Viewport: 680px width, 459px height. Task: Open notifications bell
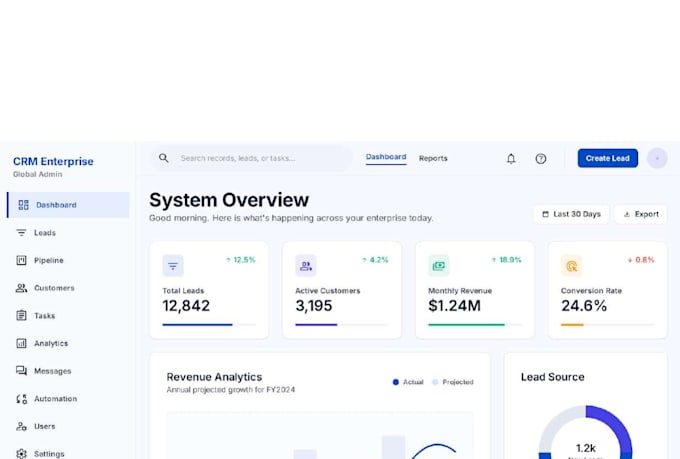(511, 159)
